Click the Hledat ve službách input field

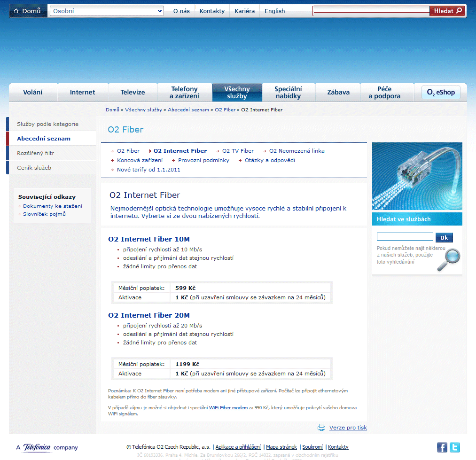click(x=405, y=236)
